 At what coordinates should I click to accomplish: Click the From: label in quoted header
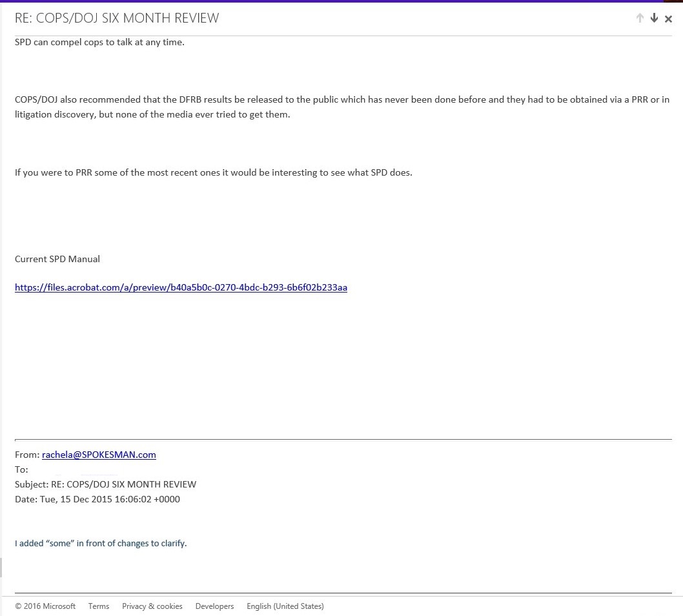[27, 455]
